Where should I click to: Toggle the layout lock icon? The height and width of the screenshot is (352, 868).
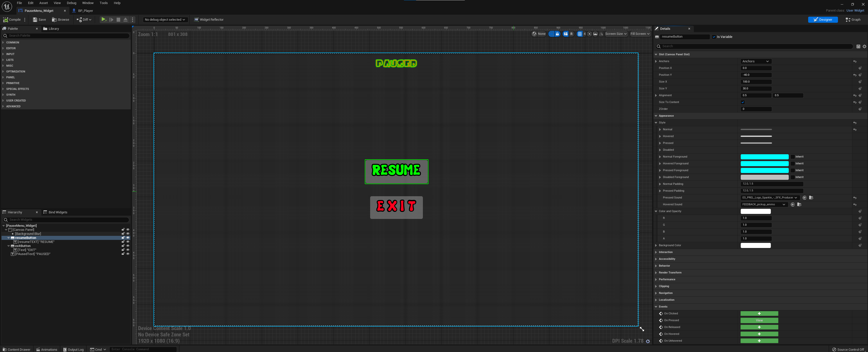pyautogui.click(x=557, y=34)
